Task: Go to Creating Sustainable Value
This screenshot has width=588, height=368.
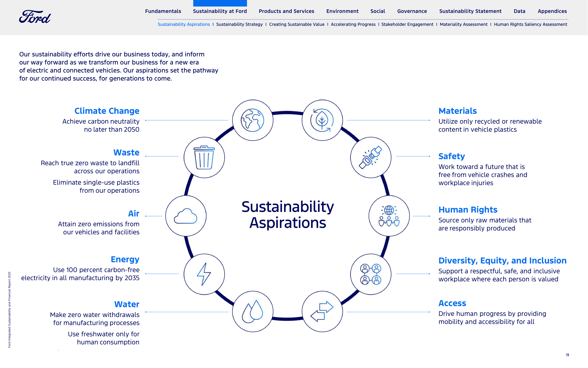Action: pos(297,24)
